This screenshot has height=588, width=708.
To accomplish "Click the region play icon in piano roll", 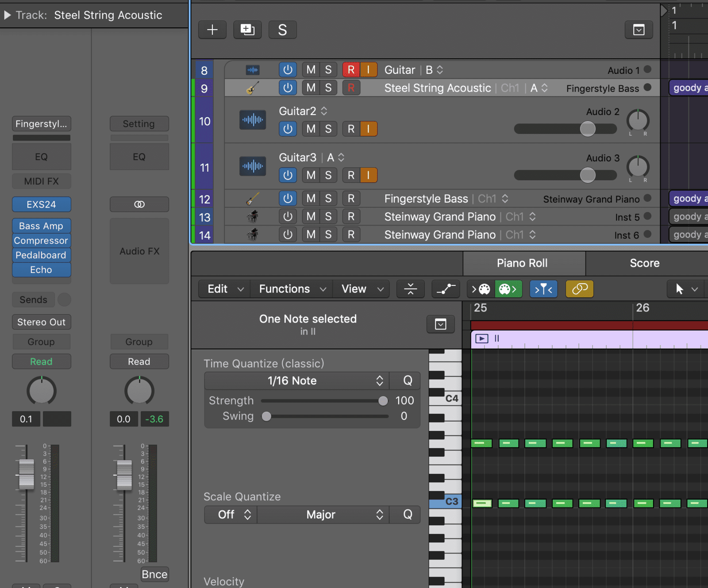I will (x=481, y=338).
